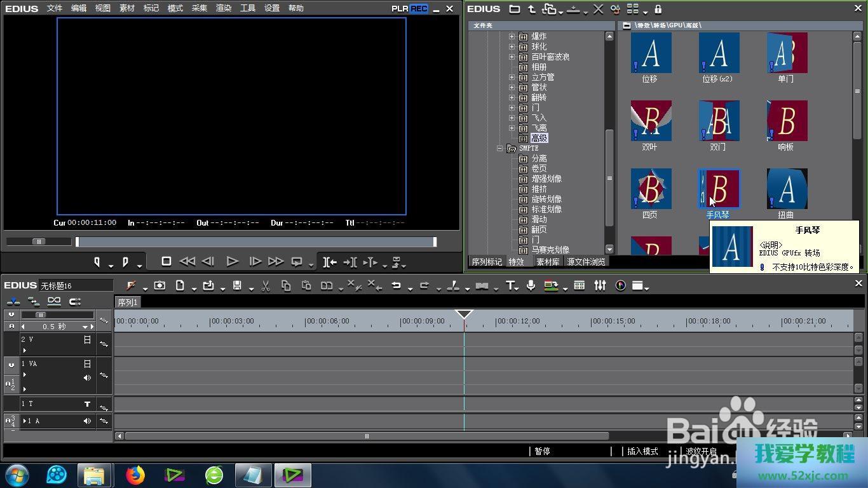
Task: Collapse the SMPTE folder node
Action: [x=500, y=148]
